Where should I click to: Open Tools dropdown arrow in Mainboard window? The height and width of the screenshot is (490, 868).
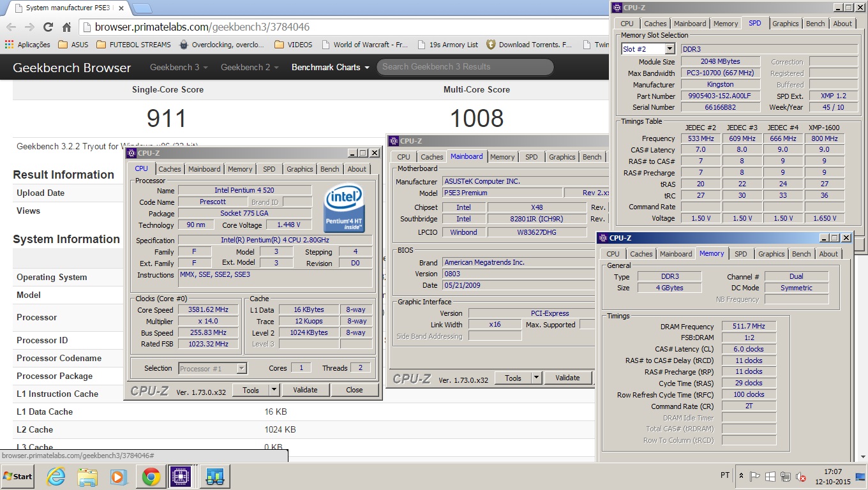point(537,378)
